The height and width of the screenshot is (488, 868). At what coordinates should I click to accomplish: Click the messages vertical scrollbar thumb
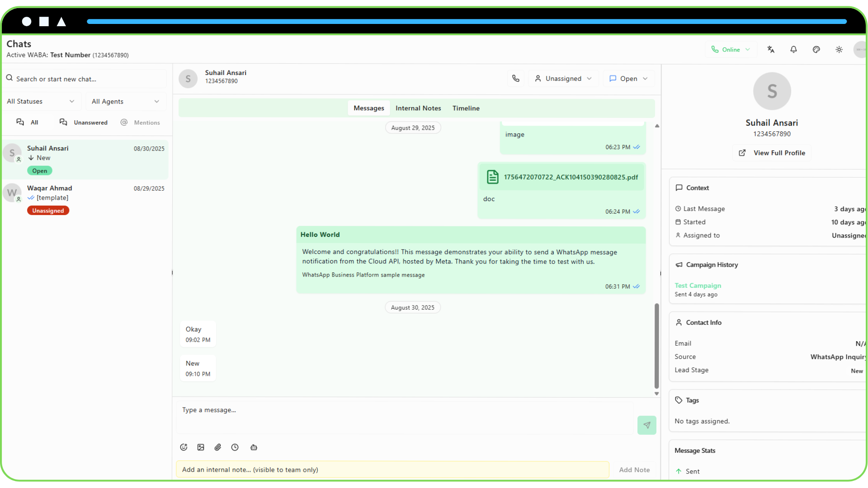[656, 346]
